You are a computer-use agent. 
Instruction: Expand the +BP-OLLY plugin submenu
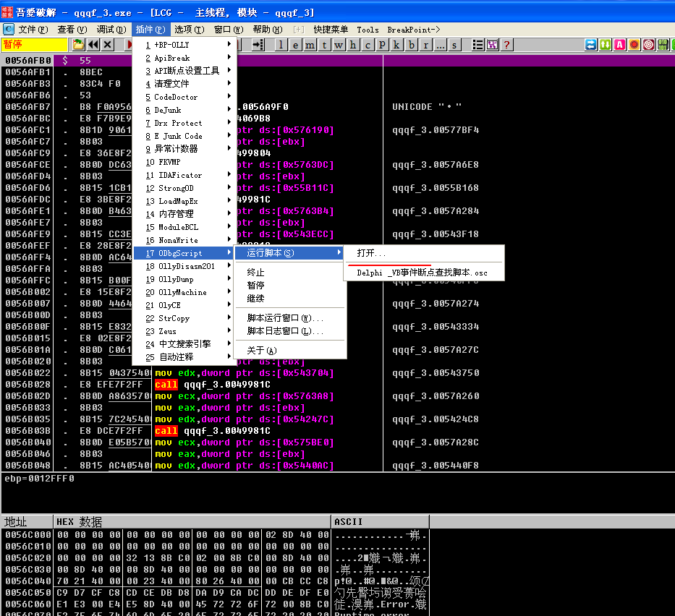pos(184,45)
